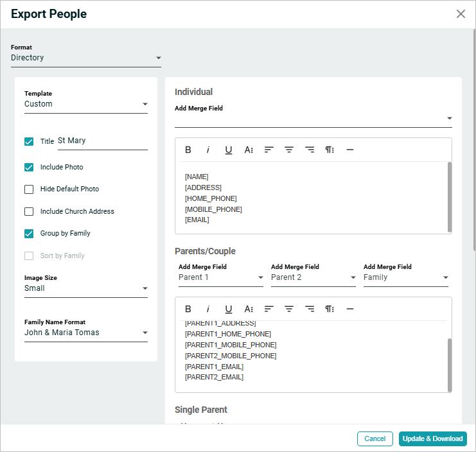This screenshot has width=476, height=452.
Task: Toggle Italic in Parents/Couple editor
Action: coord(208,309)
